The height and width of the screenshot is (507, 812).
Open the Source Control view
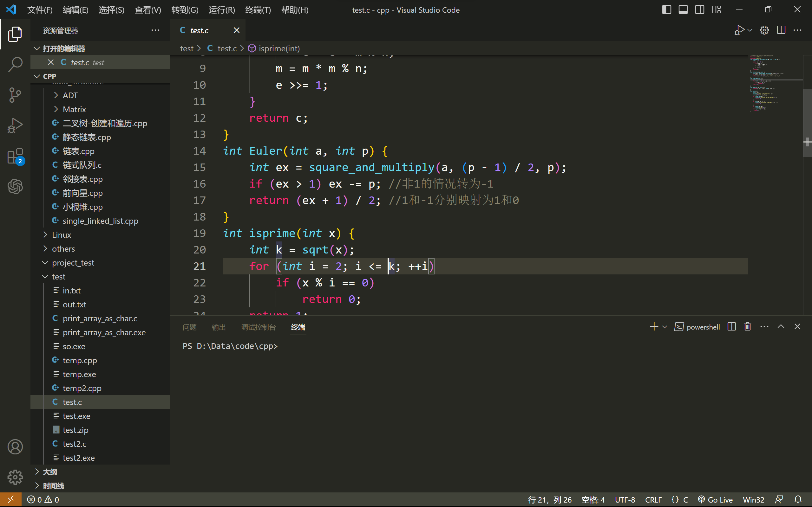coord(15,95)
